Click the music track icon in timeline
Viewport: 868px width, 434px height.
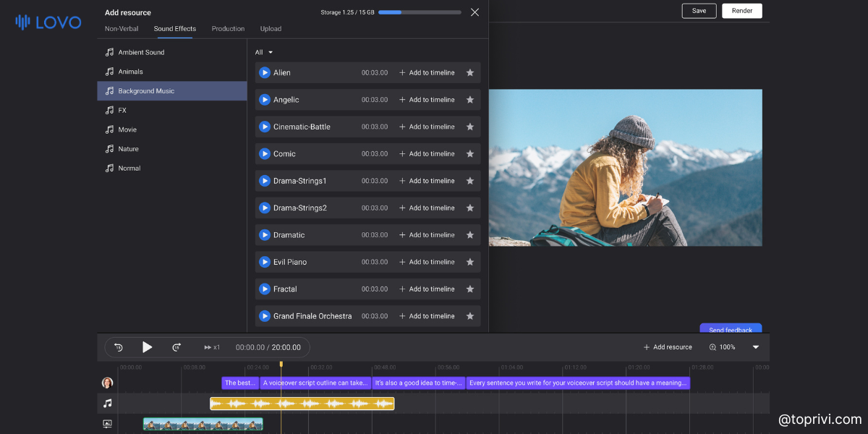click(108, 403)
